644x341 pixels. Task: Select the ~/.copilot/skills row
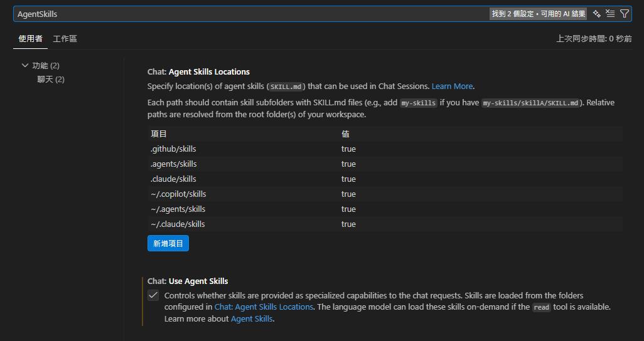point(384,194)
